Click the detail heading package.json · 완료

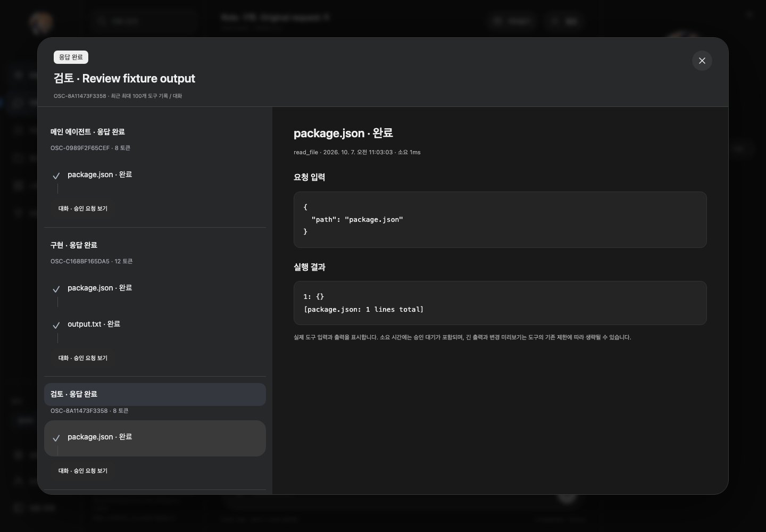click(343, 133)
